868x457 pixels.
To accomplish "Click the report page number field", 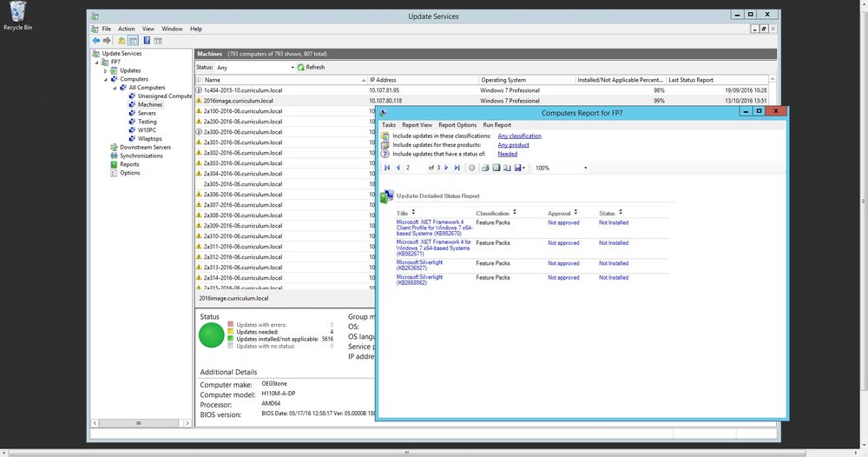I will coord(415,168).
